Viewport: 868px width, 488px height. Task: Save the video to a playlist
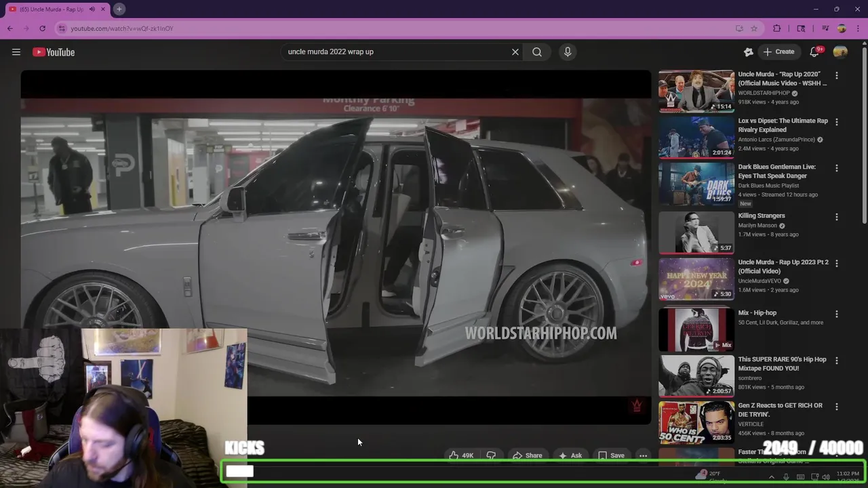point(611,455)
